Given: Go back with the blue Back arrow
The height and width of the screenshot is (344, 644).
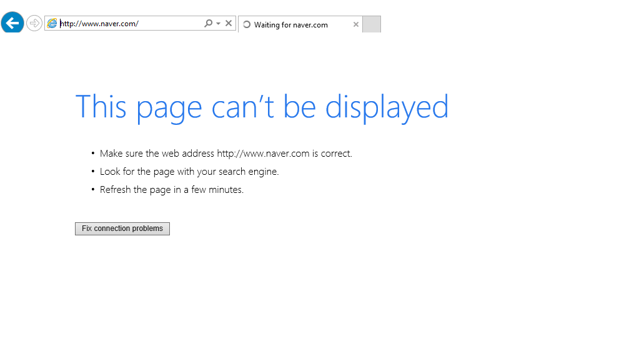Looking at the screenshot, I should [x=12, y=22].
